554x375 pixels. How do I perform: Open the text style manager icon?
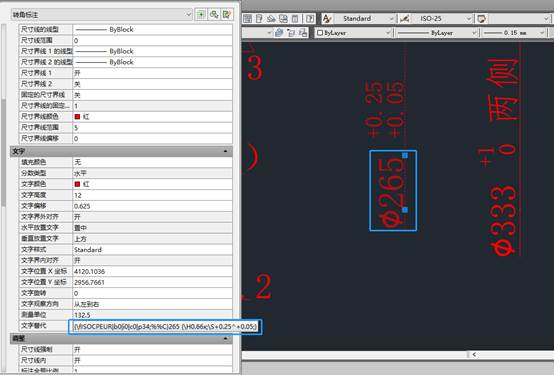click(327, 19)
